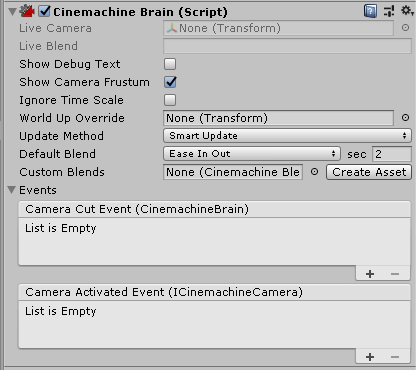Open the component settings gear menu
This screenshot has width=416, height=370.
click(407, 11)
